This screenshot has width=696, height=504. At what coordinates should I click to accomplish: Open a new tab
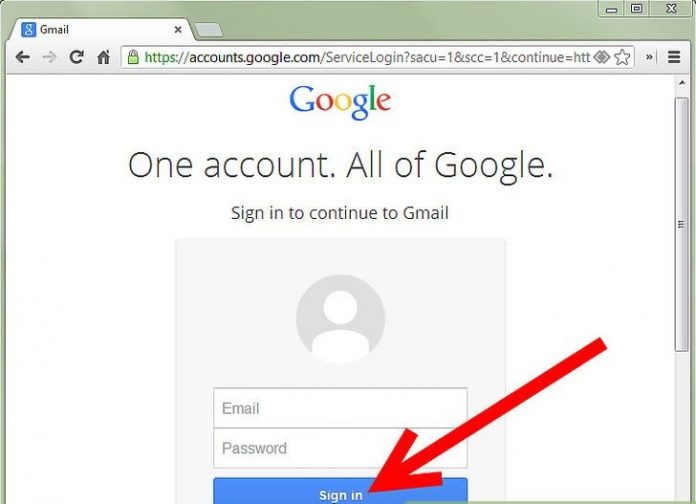pos(209,30)
